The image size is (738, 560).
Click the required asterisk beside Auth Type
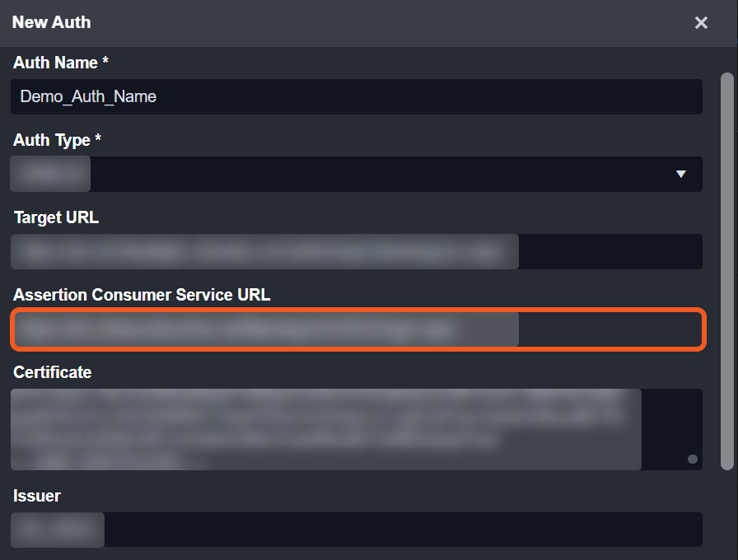(x=98, y=139)
